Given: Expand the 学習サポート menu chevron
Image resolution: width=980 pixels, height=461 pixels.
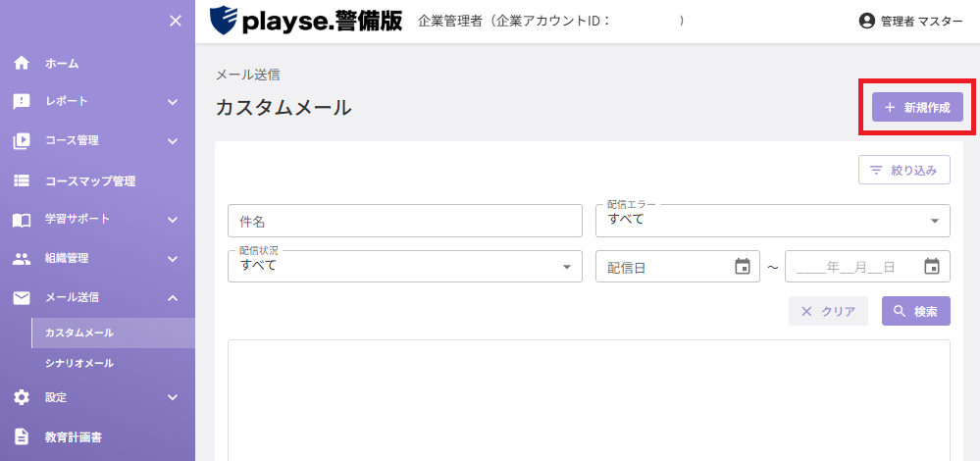Looking at the screenshot, I should coord(173,220).
